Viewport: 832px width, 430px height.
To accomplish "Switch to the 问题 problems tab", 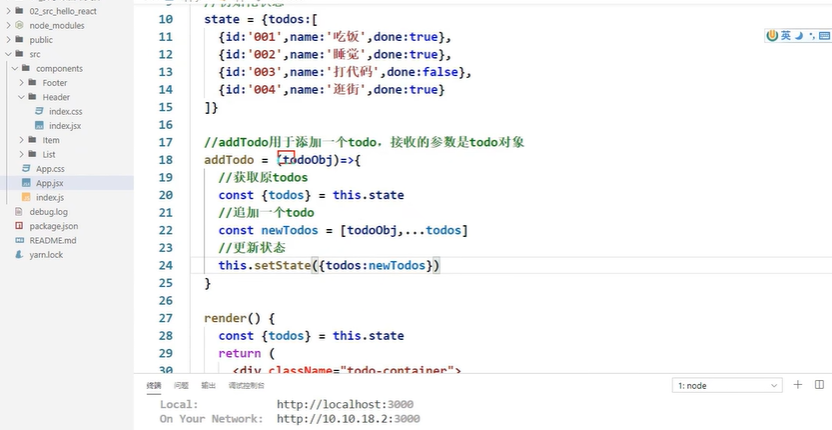I will click(181, 385).
